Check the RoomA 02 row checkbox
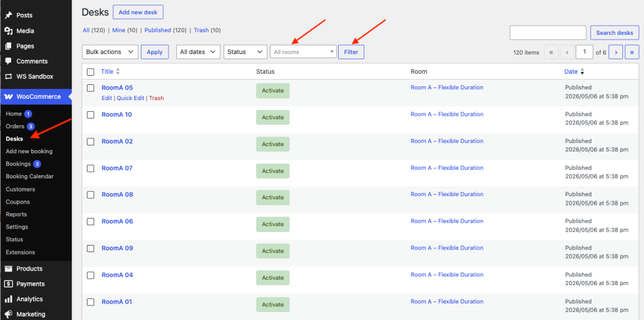644x320 pixels. point(91,142)
